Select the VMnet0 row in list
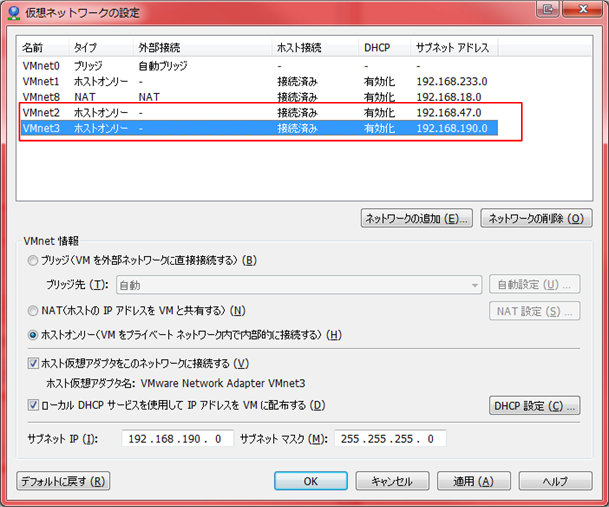Image resolution: width=609 pixels, height=507 pixels. [x=42, y=65]
